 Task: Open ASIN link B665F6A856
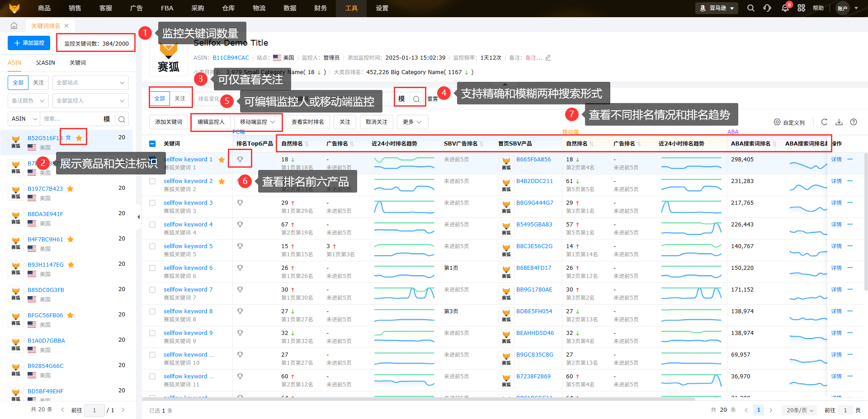click(x=533, y=160)
